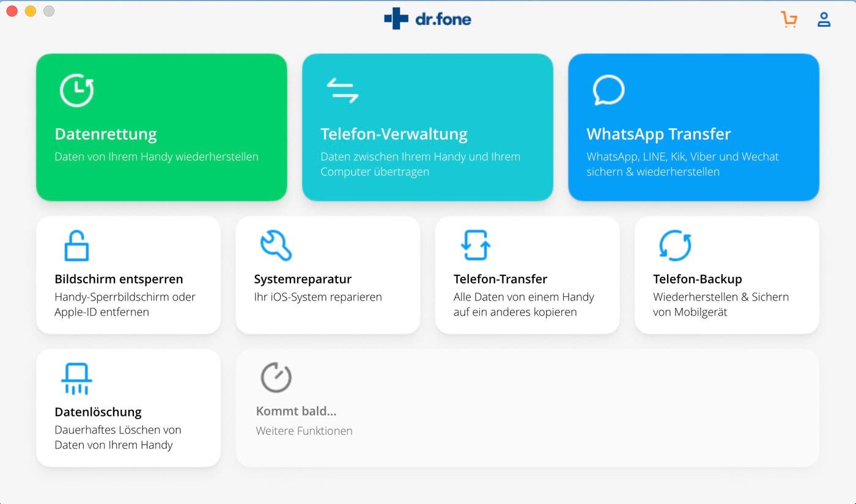
Task: Click the Bildschirm entsperren label
Action: [x=119, y=279]
